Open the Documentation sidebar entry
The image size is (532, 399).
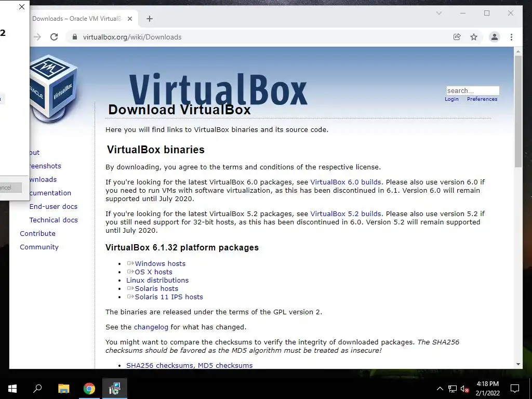coord(50,193)
